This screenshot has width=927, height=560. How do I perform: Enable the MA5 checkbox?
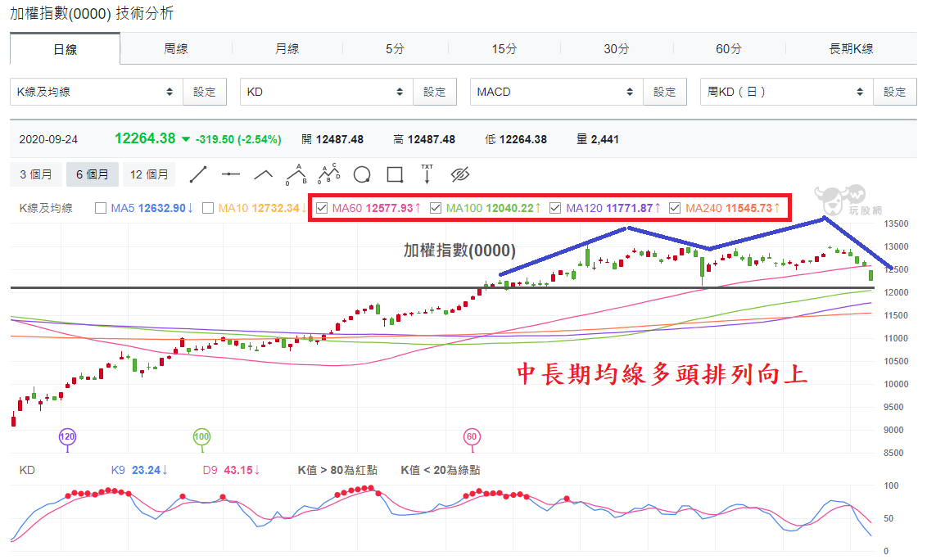101,208
